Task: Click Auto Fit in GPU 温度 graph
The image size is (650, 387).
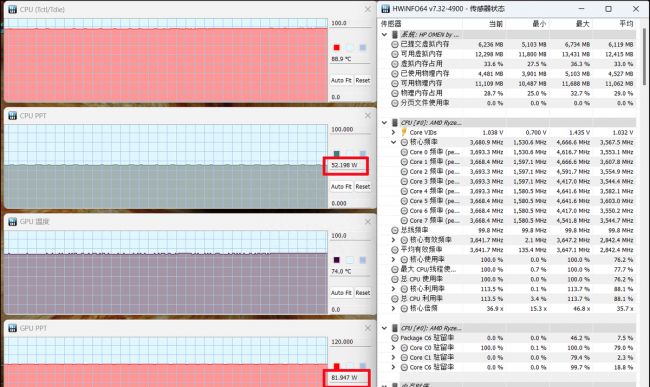Action: pos(341,293)
